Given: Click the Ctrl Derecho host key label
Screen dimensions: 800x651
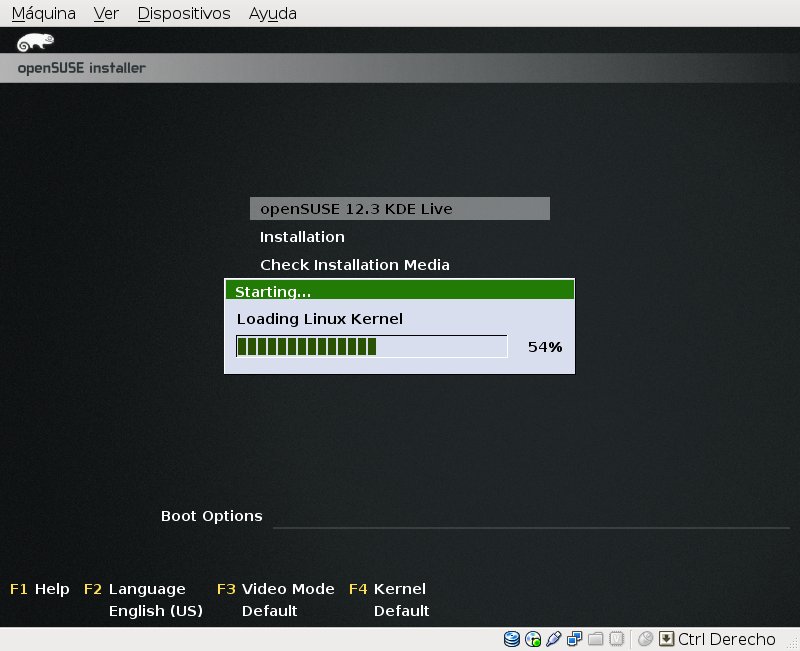Looking at the screenshot, I should (727, 639).
